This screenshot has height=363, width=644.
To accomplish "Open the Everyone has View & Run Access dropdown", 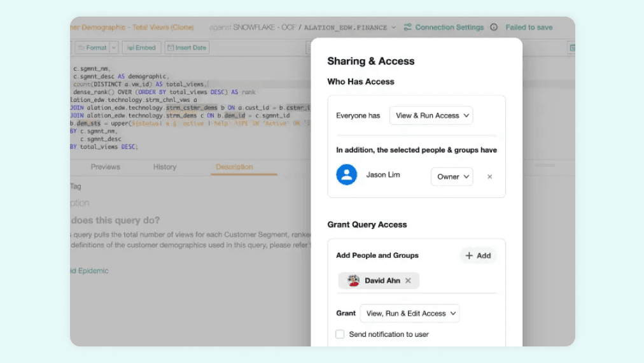I will click(x=431, y=115).
